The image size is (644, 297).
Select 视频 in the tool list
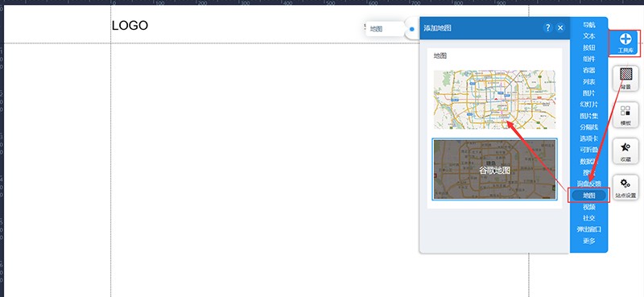(589, 207)
